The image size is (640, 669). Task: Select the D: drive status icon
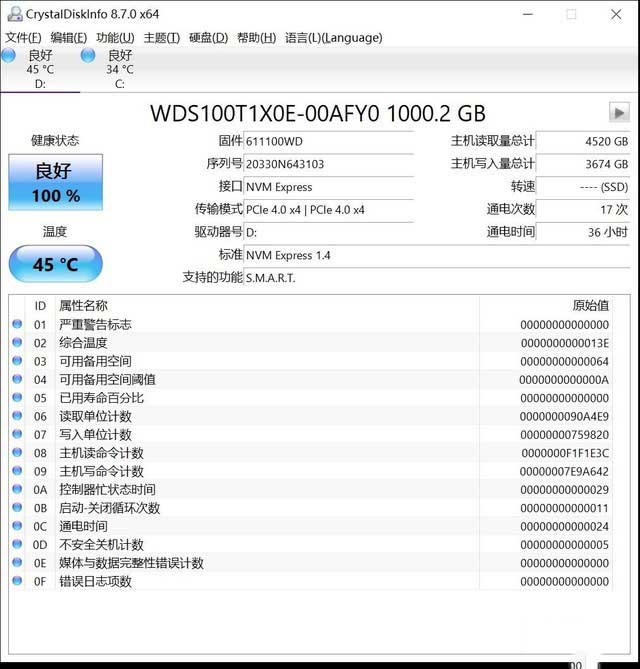(9, 55)
